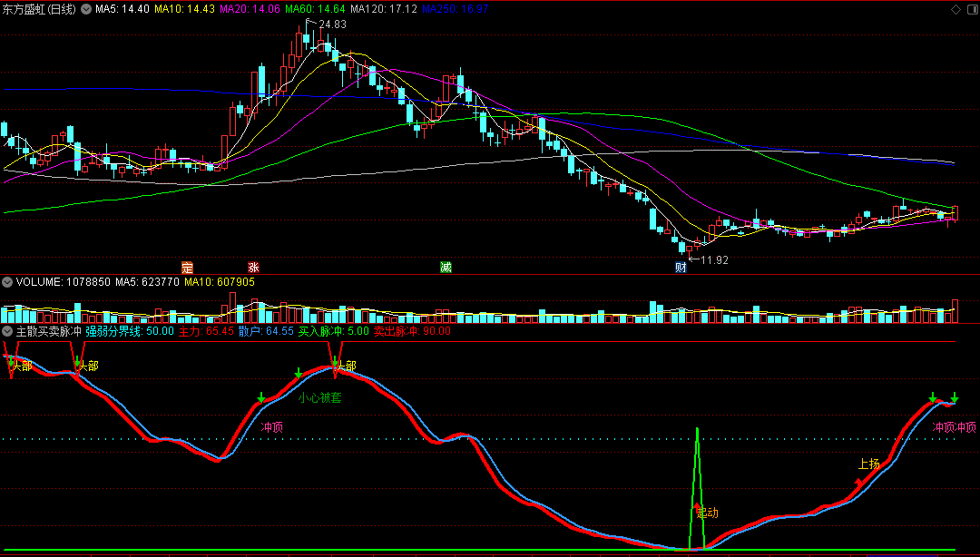Click the diamond icon in the chart header
This screenshot has height=557, width=980.
[x=955, y=9]
